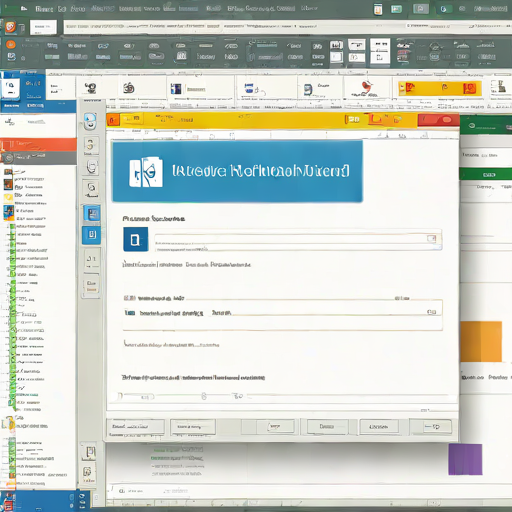
Task: Select the solid blue icon in the vertical toolbar
Action: point(92,235)
